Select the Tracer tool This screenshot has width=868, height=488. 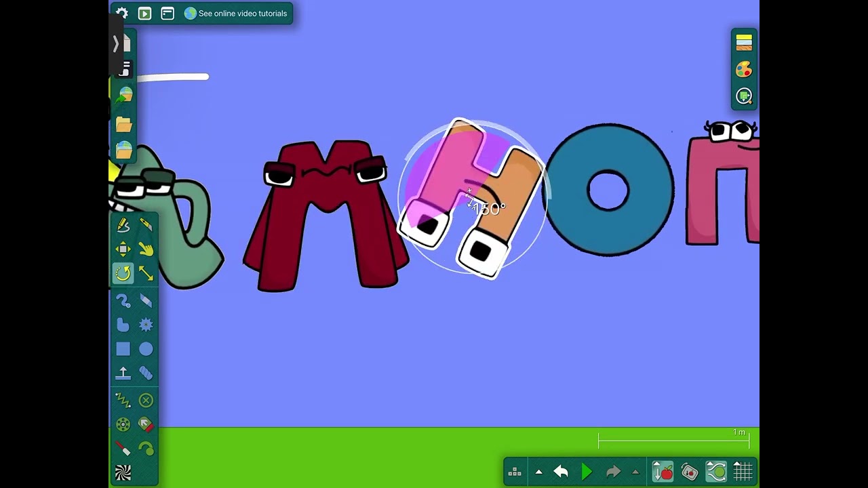tap(146, 449)
